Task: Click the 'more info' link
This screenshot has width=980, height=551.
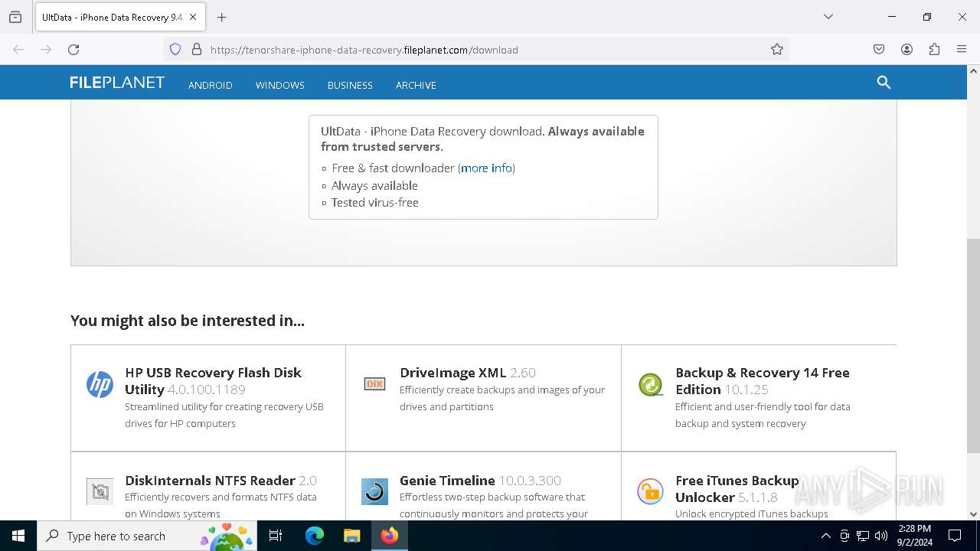Action: (487, 168)
